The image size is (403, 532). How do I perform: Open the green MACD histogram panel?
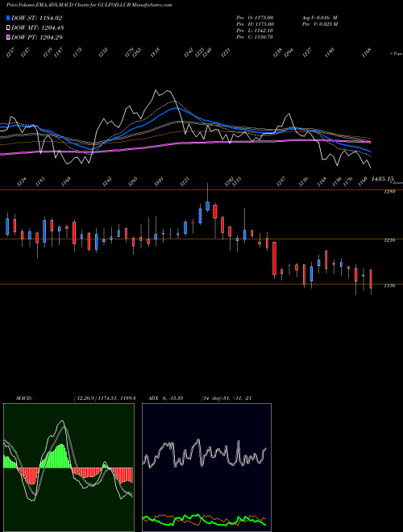69,468
